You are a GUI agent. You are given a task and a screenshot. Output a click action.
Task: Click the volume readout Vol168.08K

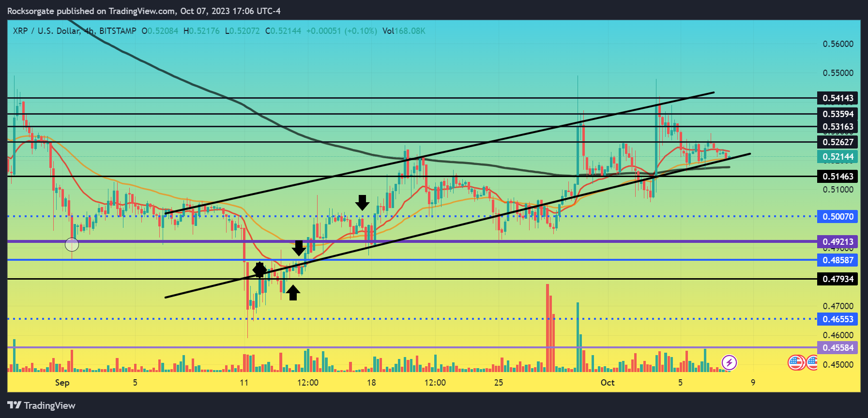(404, 31)
